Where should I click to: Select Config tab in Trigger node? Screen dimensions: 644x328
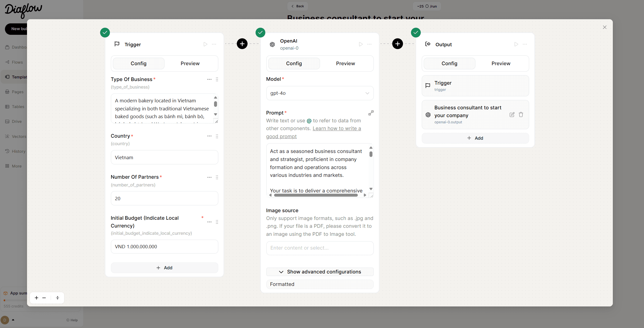tap(138, 64)
